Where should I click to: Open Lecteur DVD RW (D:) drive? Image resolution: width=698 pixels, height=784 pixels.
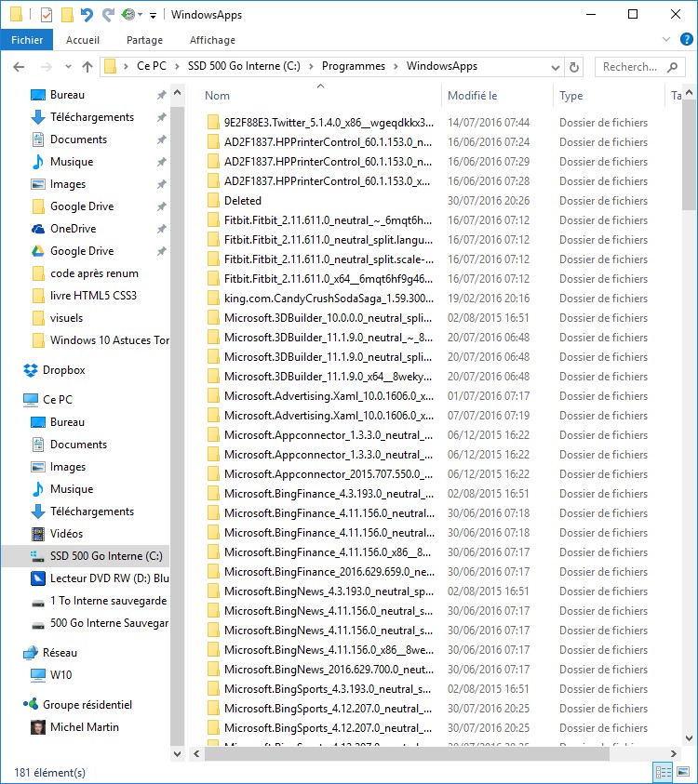tap(109, 578)
